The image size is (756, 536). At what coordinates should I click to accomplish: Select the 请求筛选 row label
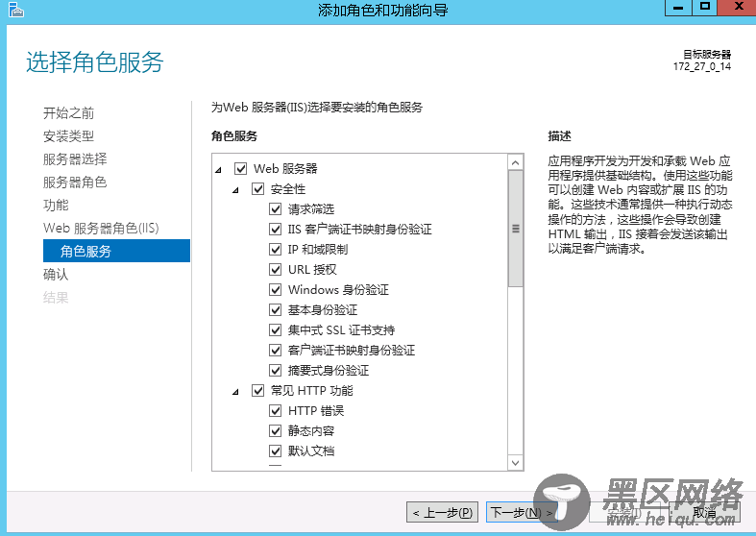pyautogui.click(x=311, y=209)
